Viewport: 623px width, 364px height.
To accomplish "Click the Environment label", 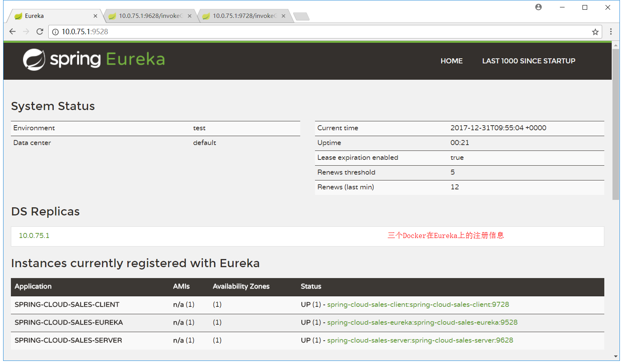I will [x=34, y=128].
